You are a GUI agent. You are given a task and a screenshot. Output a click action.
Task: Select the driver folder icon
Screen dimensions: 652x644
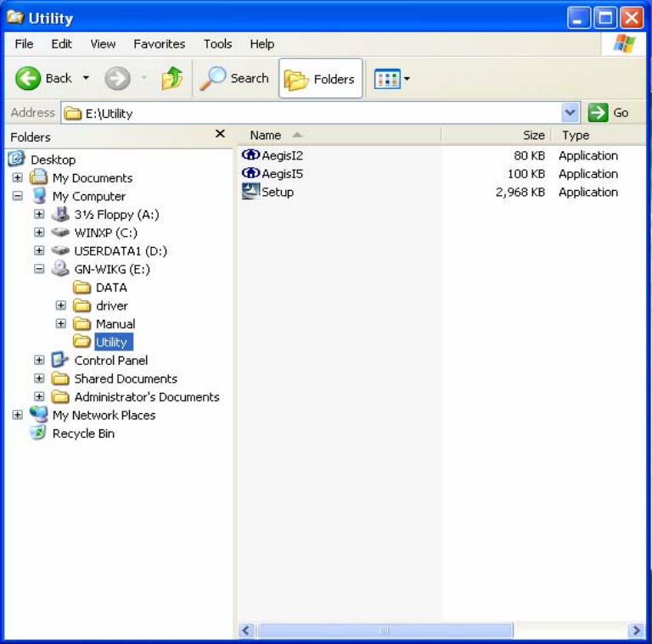(x=81, y=305)
